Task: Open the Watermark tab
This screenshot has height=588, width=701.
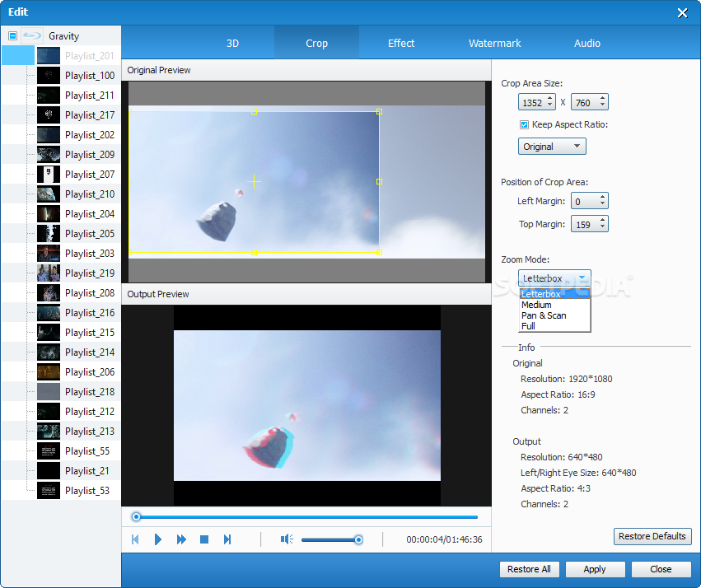Action: tap(494, 44)
